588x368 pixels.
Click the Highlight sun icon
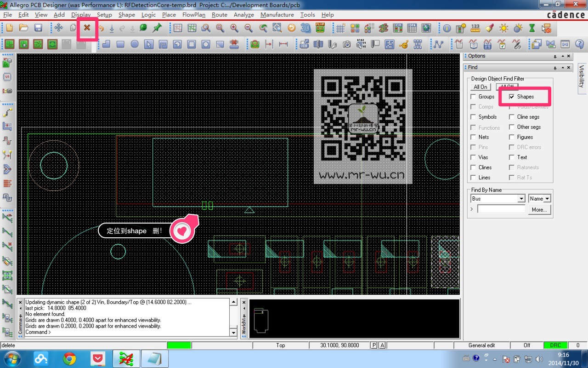coord(504,28)
